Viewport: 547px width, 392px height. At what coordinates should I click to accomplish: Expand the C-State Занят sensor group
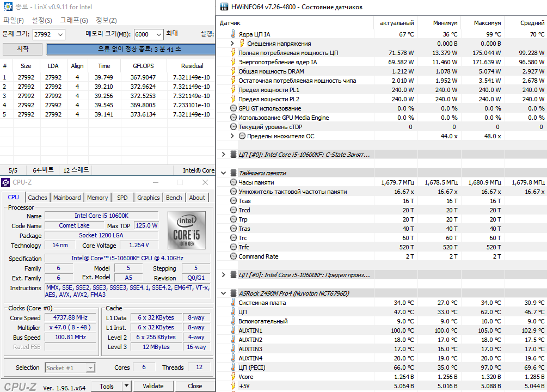tap(223, 154)
